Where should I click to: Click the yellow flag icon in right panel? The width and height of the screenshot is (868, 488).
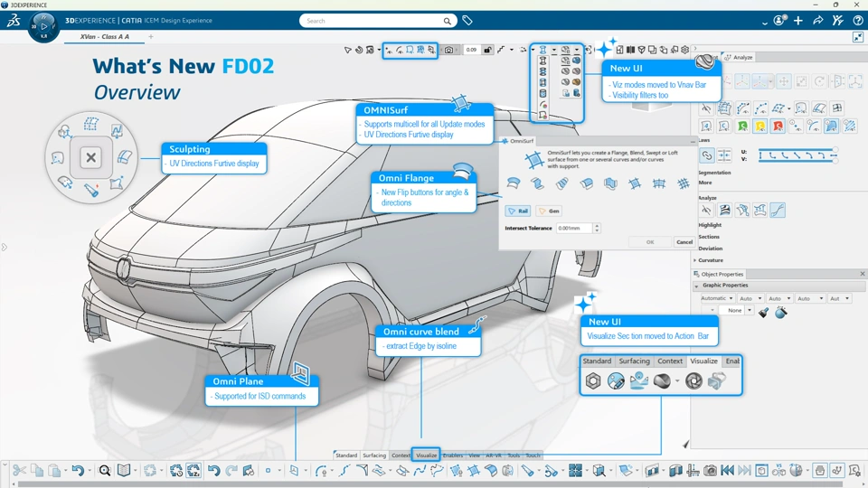[760, 127]
